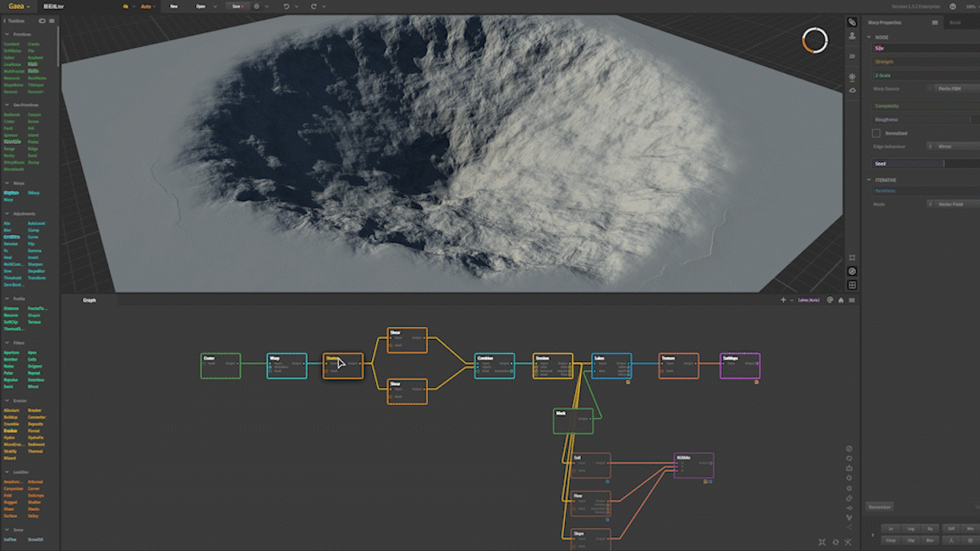The image size is (980, 551).
Task: Click the Open button
Action: (201, 5)
